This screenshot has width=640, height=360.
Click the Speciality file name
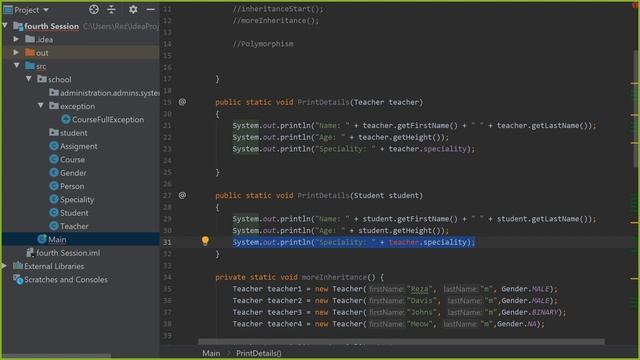(x=77, y=200)
